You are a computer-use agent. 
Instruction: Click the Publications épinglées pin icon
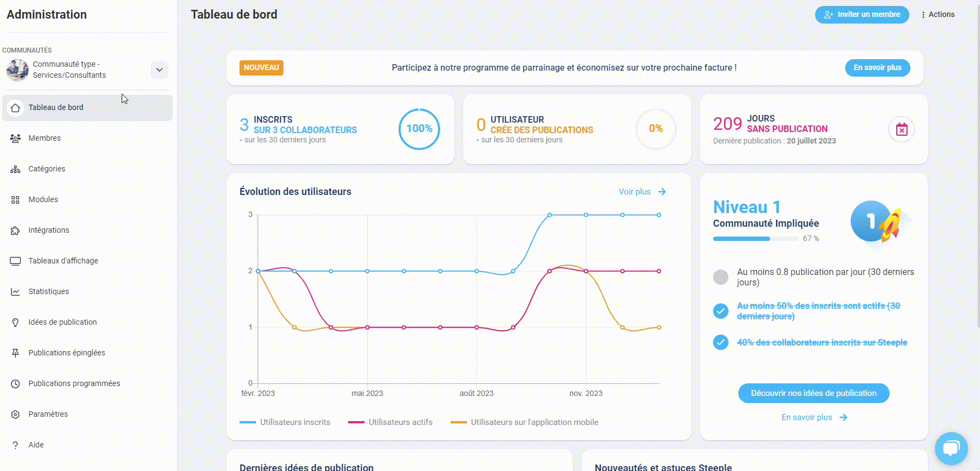click(x=15, y=353)
